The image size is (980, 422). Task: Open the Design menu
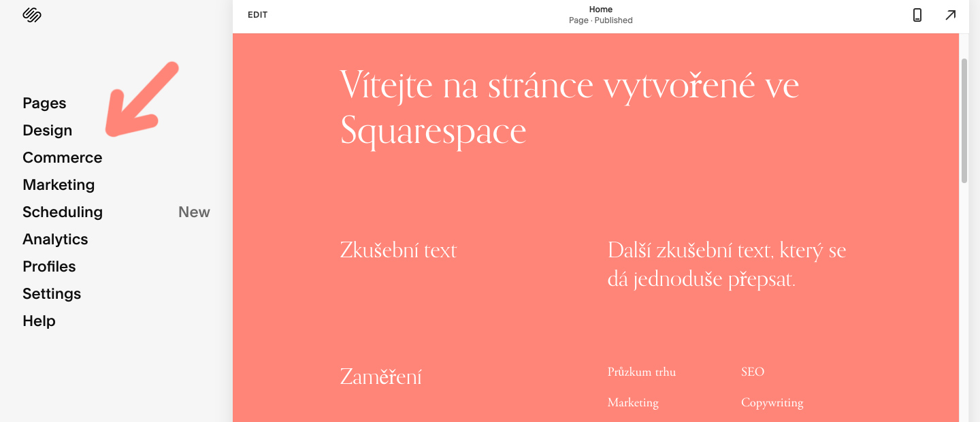click(x=47, y=130)
